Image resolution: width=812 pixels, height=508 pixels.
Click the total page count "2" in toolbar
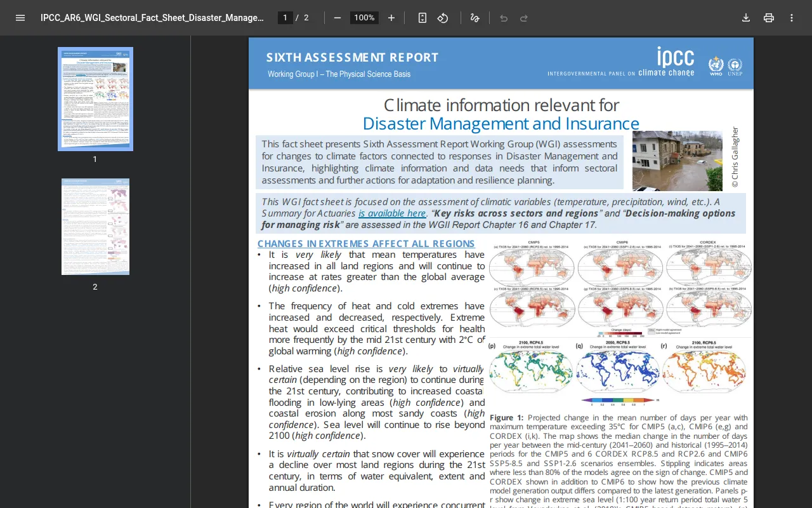pyautogui.click(x=306, y=18)
